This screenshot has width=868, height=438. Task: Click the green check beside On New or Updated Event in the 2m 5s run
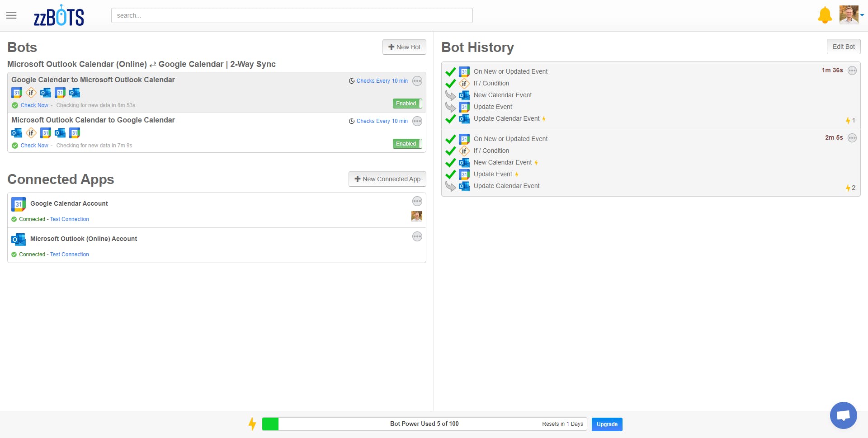coord(451,139)
